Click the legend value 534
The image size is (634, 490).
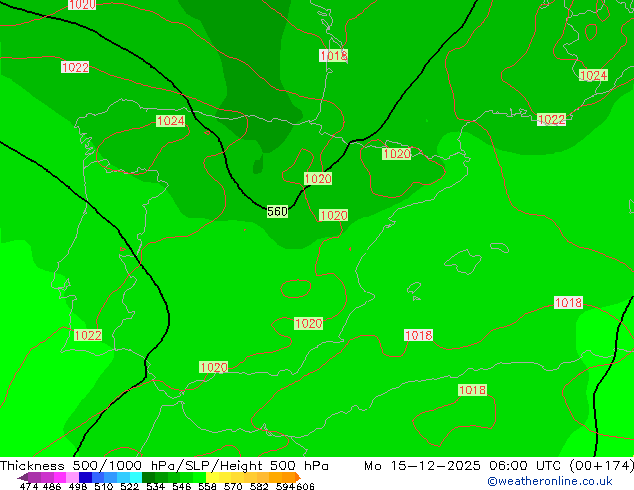click(x=156, y=486)
